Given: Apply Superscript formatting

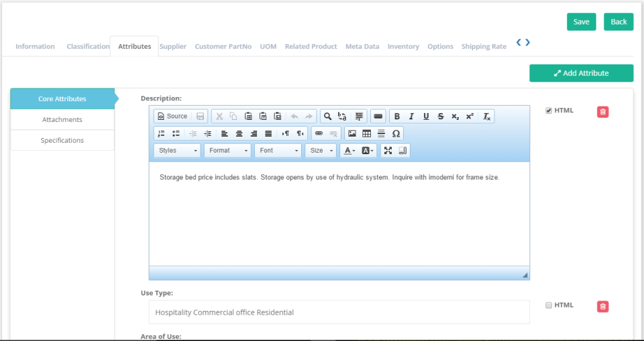Looking at the screenshot, I should pos(470,116).
